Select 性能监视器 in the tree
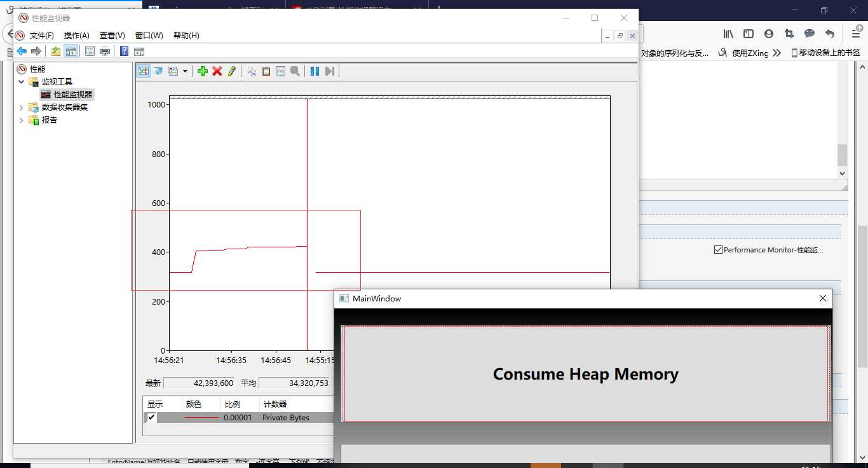This screenshot has width=868, height=468. tap(73, 94)
